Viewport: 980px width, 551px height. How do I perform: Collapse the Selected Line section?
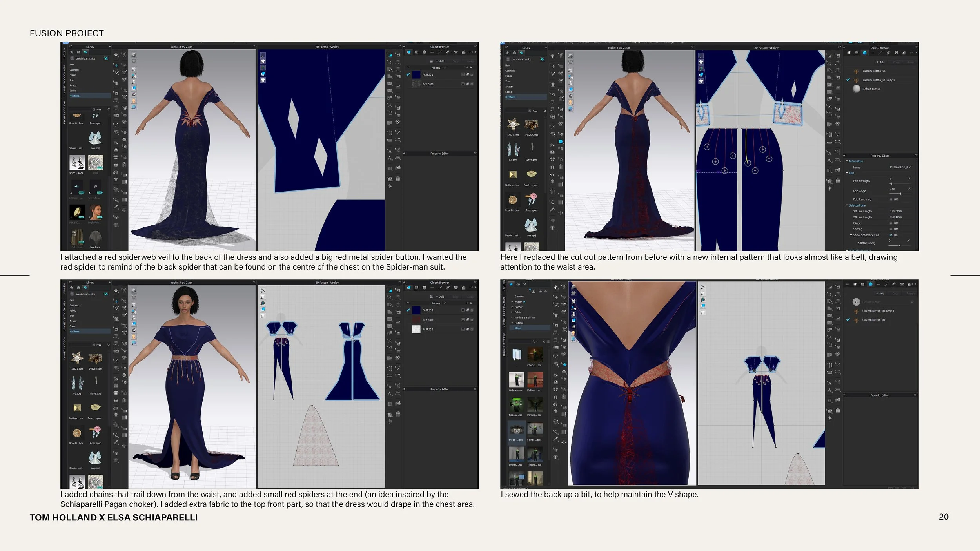(847, 205)
